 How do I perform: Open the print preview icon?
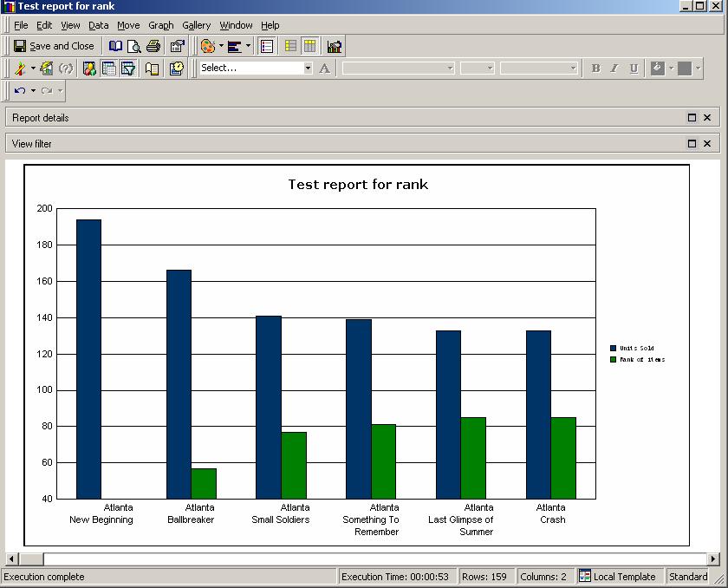(x=136, y=46)
